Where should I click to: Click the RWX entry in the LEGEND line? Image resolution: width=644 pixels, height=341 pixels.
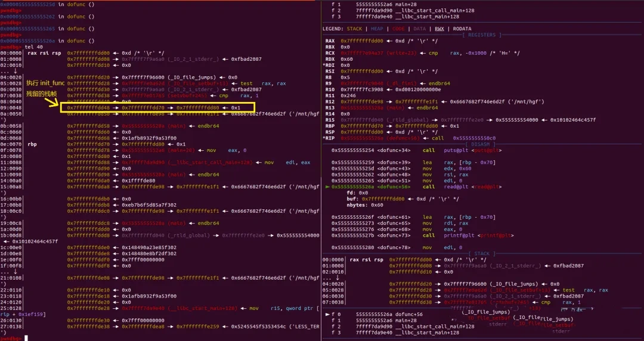click(439, 29)
